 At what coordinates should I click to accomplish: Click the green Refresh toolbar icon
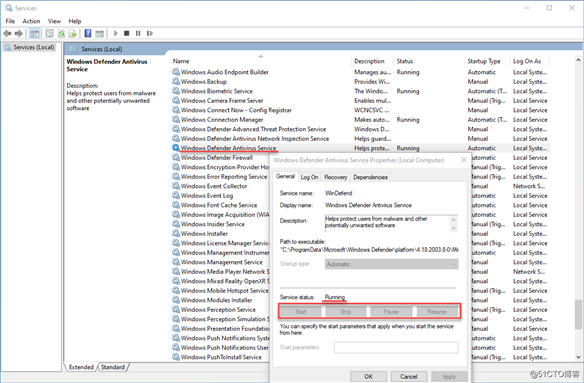coord(61,34)
